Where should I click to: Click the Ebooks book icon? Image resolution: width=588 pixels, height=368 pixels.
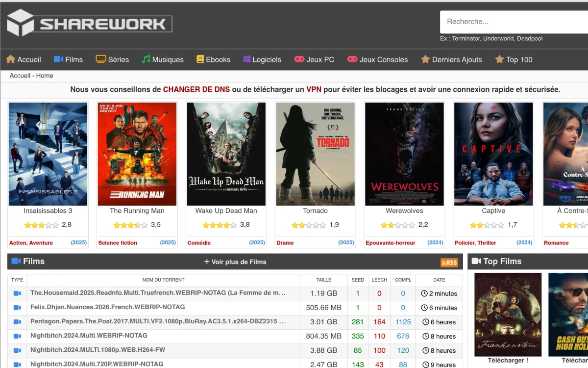coord(200,59)
